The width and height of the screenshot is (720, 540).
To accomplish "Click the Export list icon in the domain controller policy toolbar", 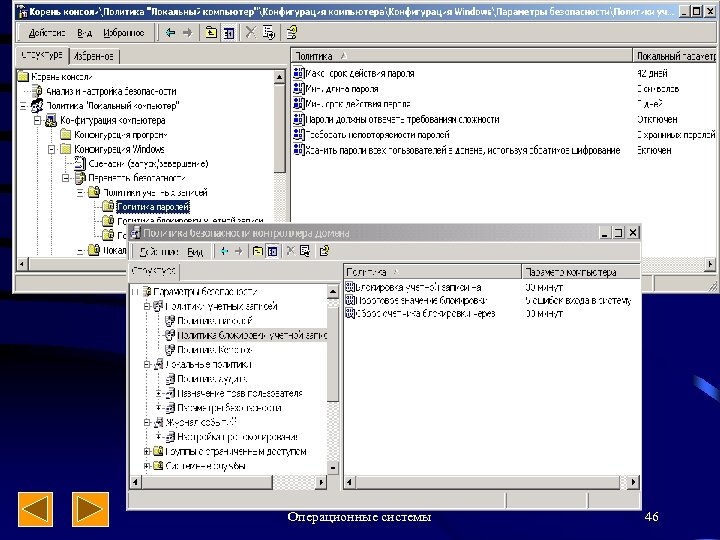I will coord(305,251).
